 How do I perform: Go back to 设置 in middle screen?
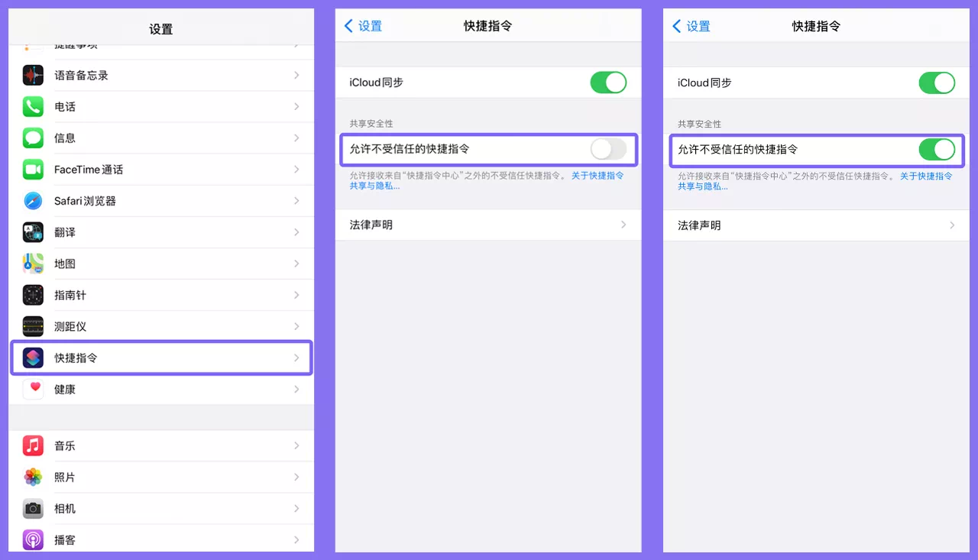click(363, 26)
